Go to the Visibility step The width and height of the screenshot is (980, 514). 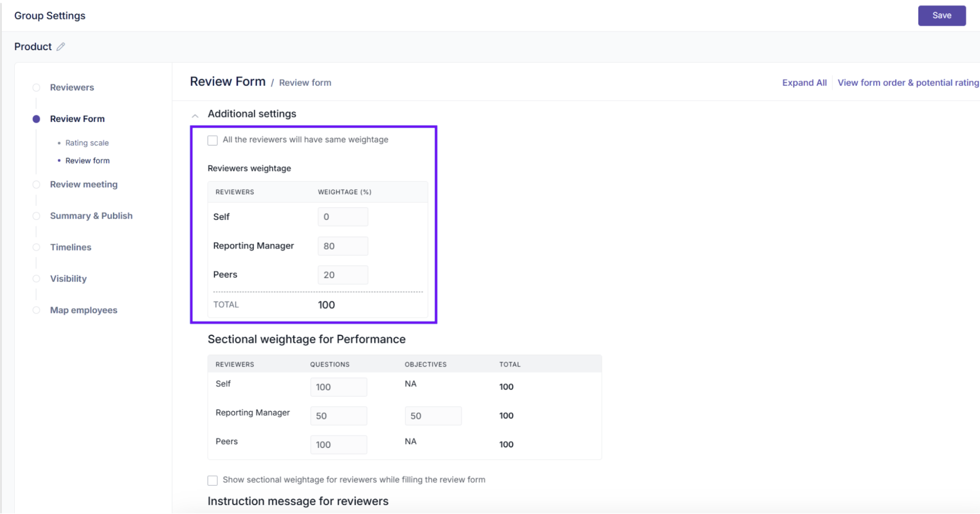click(68, 279)
